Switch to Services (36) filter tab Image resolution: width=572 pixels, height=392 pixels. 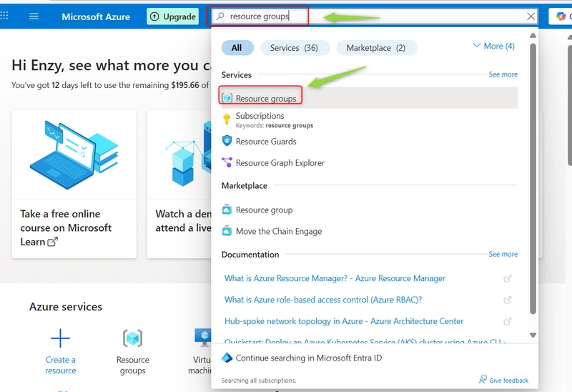tap(295, 48)
